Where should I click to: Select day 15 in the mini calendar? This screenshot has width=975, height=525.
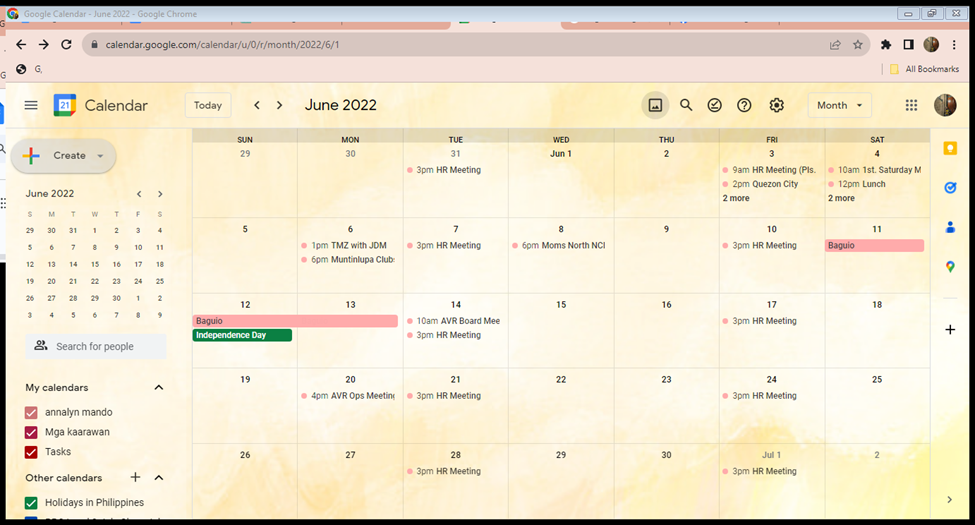click(x=95, y=264)
